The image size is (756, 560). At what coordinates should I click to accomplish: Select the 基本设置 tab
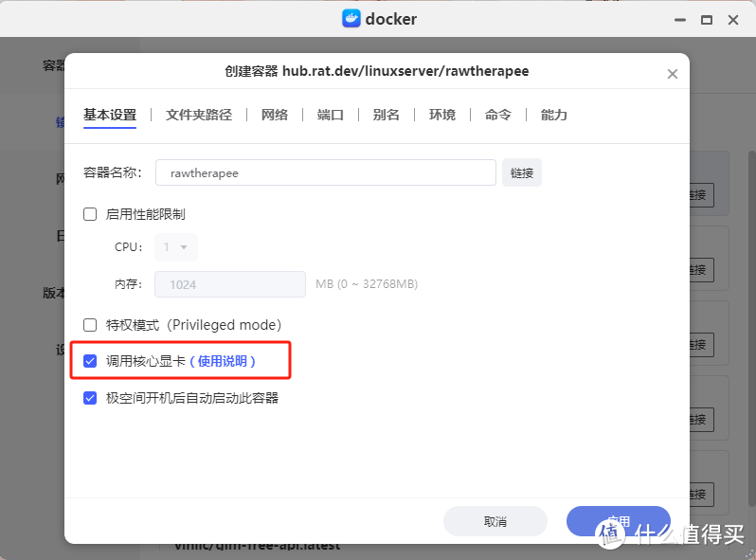coord(110,115)
